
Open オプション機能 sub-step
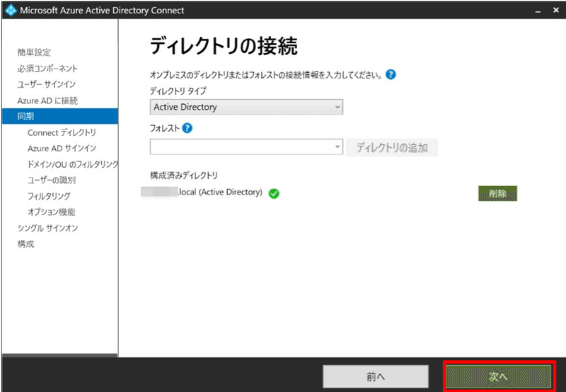51,212
